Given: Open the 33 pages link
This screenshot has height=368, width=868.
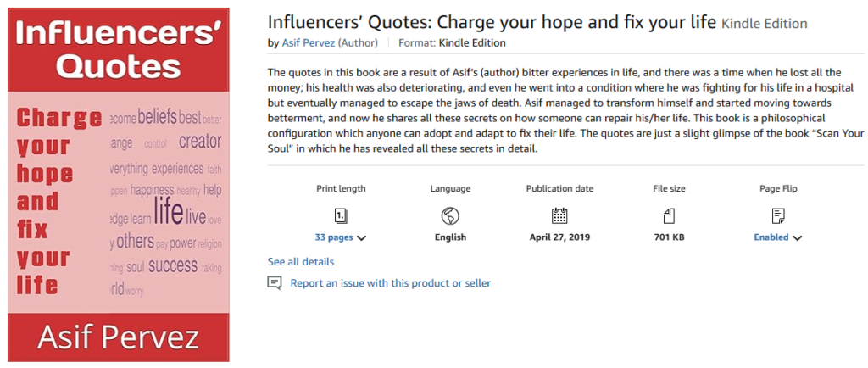Looking at the screenshot, I should pyautogui.click(x=334, y=237).
